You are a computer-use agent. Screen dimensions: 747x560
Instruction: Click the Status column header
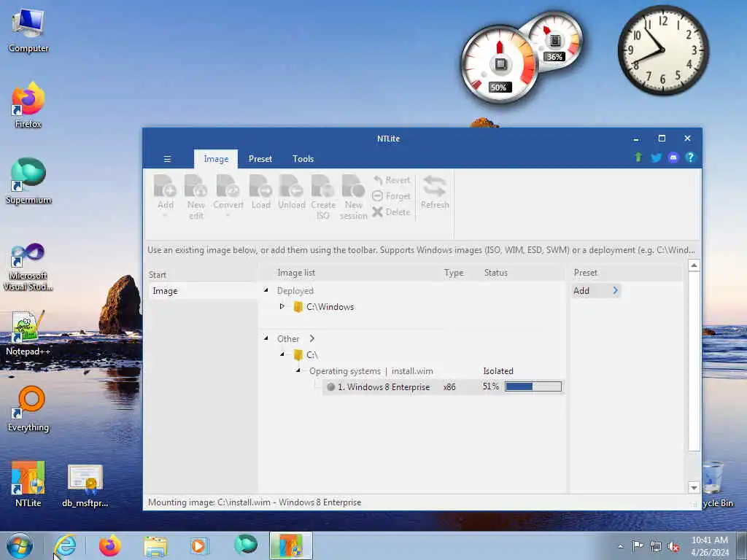coord(495,273)
